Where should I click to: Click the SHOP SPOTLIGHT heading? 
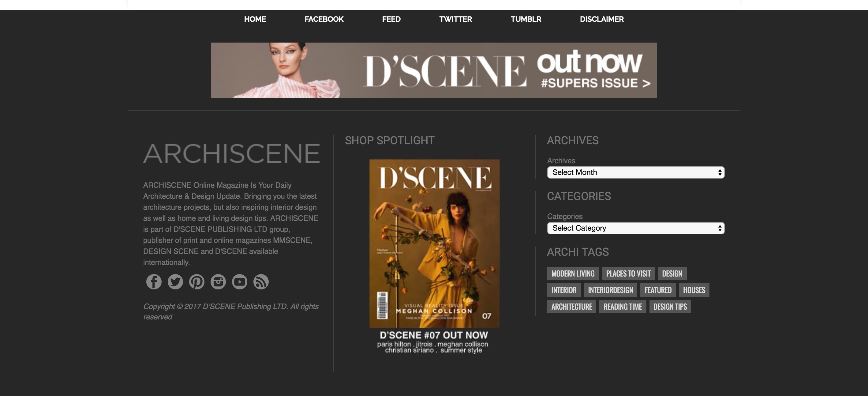[x=390, y=140]
